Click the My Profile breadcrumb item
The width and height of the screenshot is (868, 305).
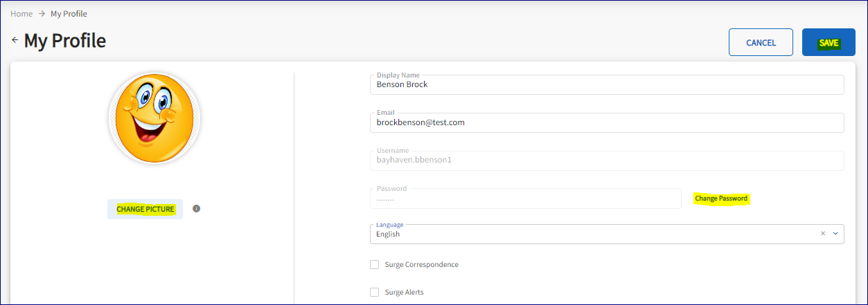pyautogui.click(x=69, y=14)
